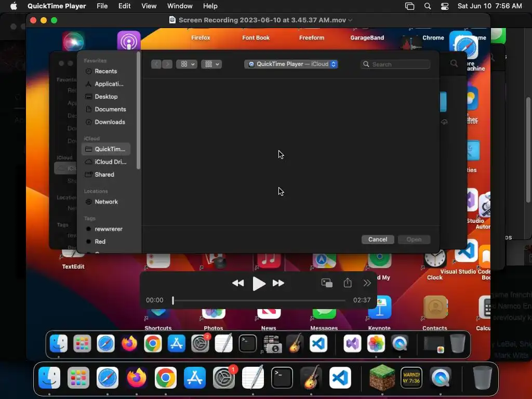This screenshot has height=399, width=532.
Task: Open the Window menu
Action: pos(180,6)
